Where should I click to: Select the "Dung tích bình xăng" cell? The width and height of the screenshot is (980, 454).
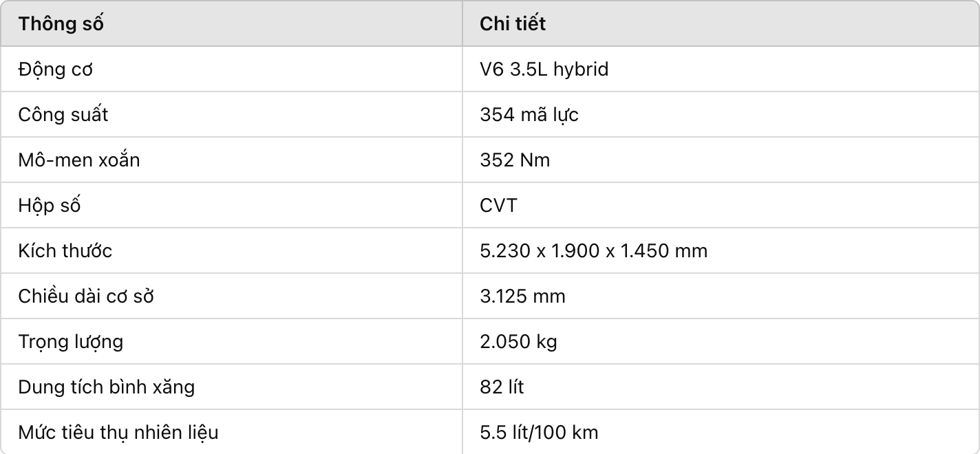coord(107,387)
